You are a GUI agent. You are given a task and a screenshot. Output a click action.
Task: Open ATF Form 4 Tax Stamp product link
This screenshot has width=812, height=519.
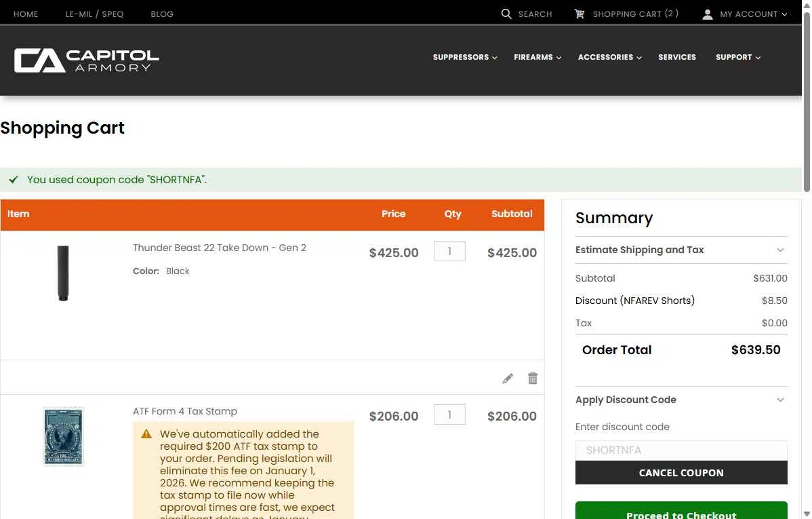(x=185, y=411)
